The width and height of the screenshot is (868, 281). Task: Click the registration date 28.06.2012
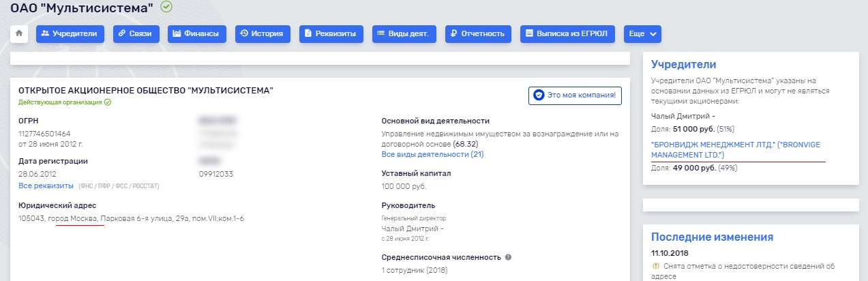pos(38,174)
